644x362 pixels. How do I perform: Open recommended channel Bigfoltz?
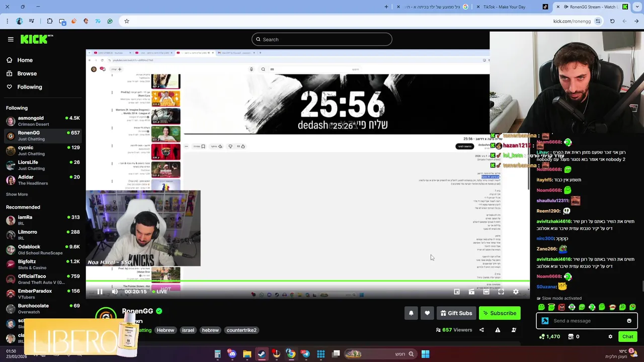(43, 264)
